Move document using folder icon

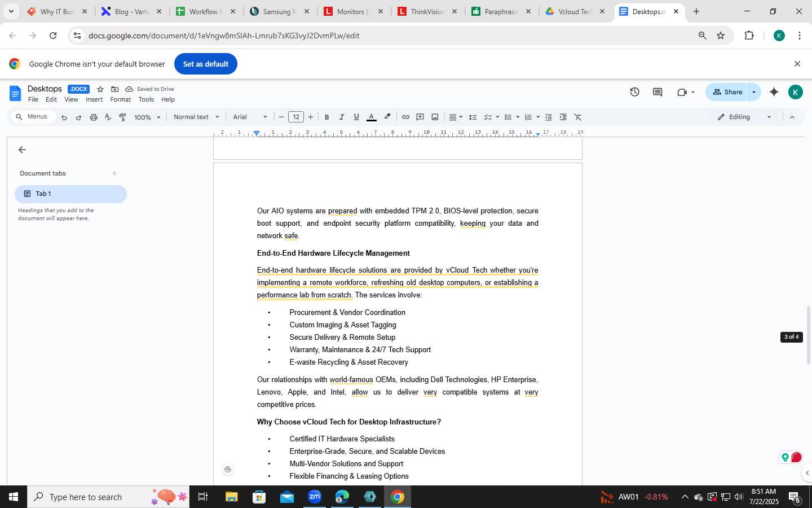pos(115,89)
